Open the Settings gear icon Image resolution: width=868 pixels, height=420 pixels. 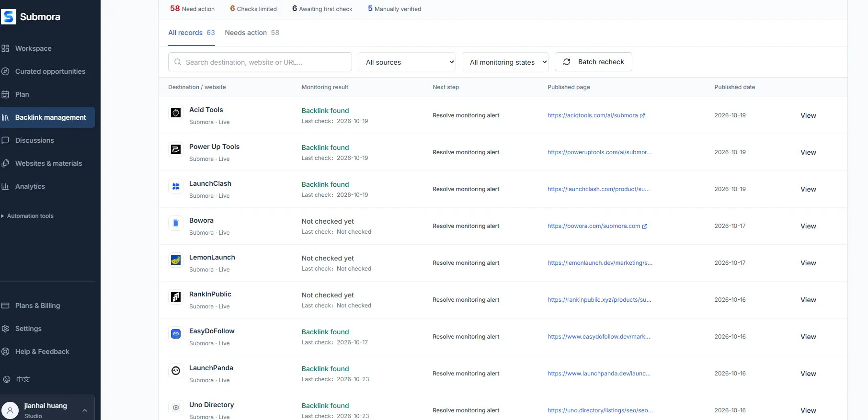coord(5,329)
